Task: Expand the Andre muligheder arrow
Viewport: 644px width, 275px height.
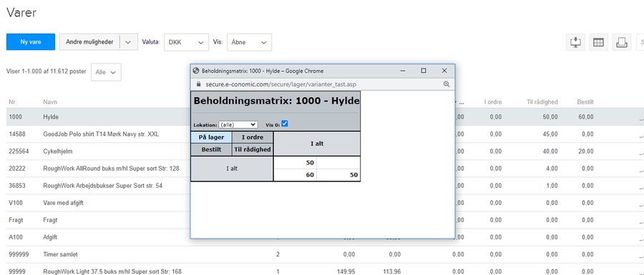Action: tap(129, 42)
